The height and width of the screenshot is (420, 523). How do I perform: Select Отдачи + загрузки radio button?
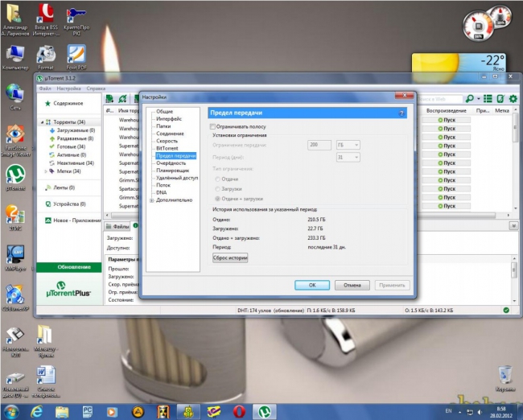(217, 199)
